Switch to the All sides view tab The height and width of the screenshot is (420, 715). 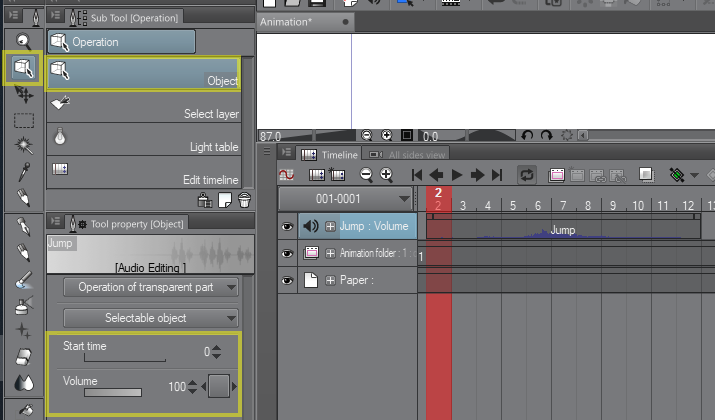407,155
